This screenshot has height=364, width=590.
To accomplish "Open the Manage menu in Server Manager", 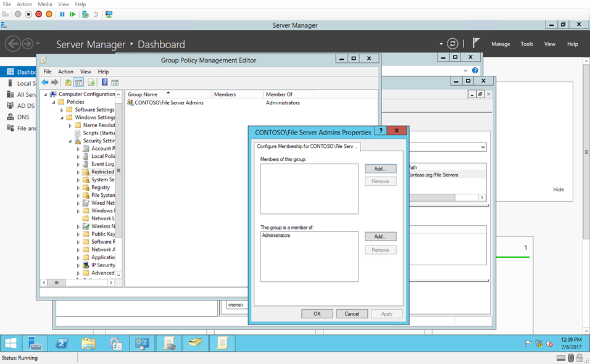I will coord(501,44).
